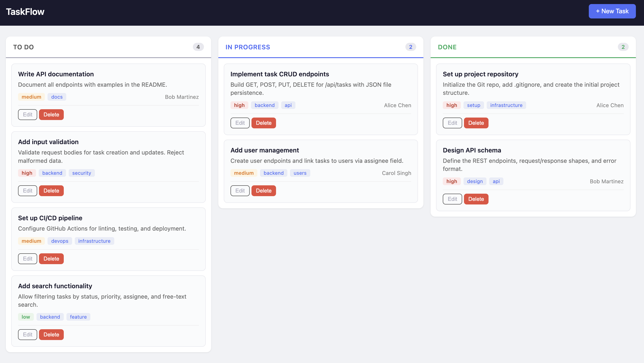644x363 pixels.
Task: Select the IN PROGRESS column header
Action: (248, 47)
